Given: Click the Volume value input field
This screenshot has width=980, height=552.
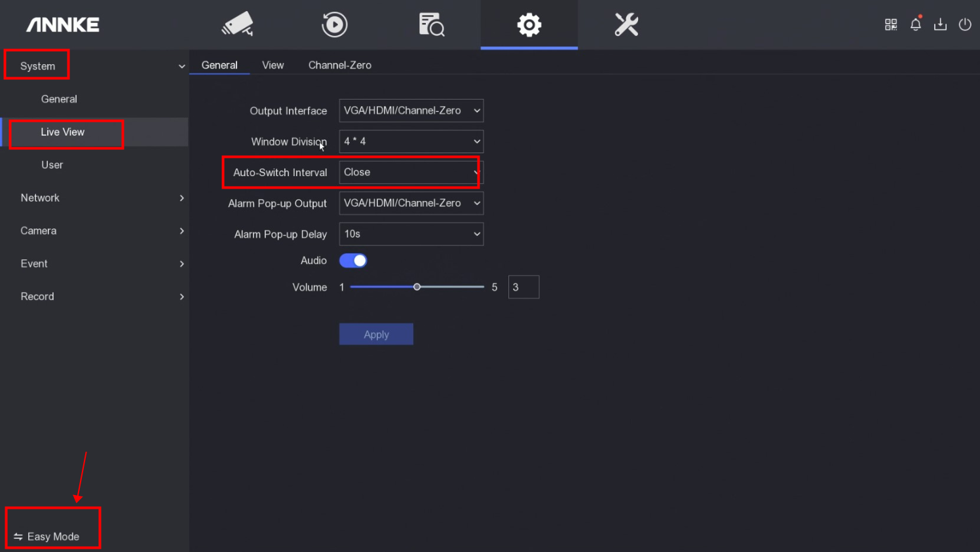Looking at the screenshot, I should 523,287.
